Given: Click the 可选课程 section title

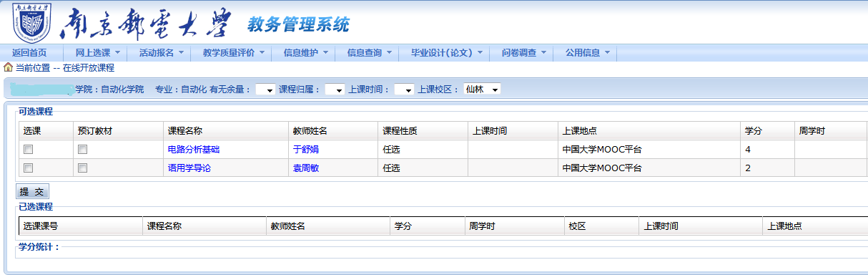Looking at the screenshot, I should click(x=36, y=111).
